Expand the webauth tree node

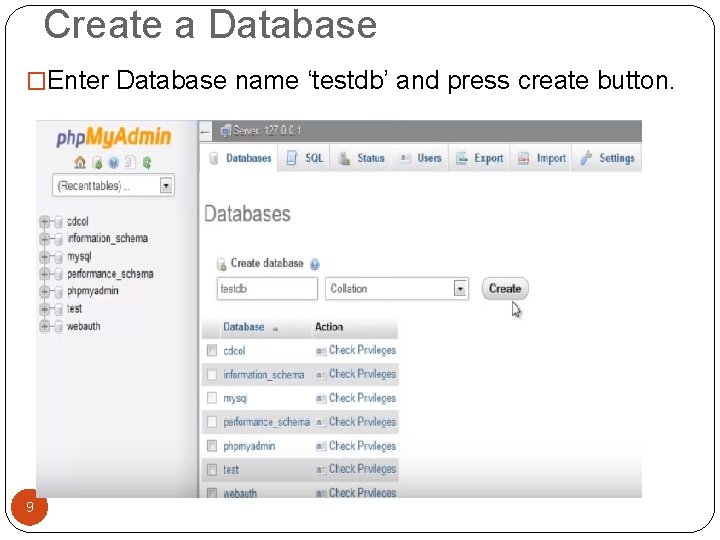coord(45,326)
